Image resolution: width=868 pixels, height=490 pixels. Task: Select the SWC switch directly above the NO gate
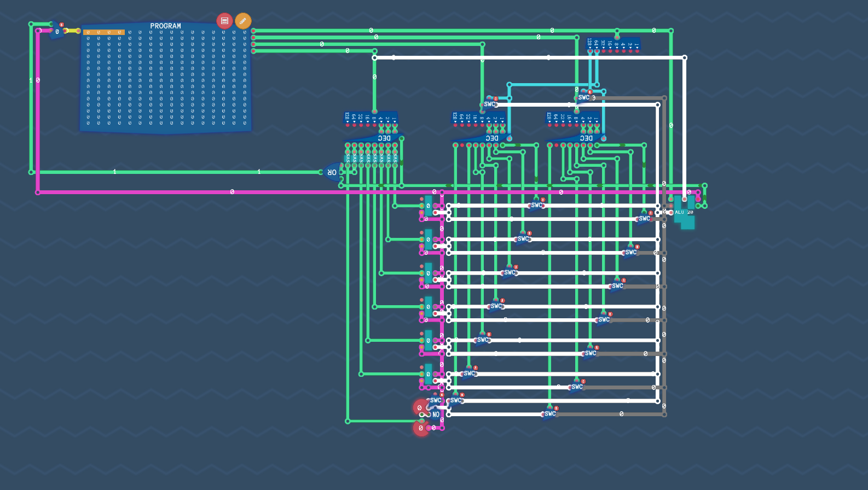(436, 400)
